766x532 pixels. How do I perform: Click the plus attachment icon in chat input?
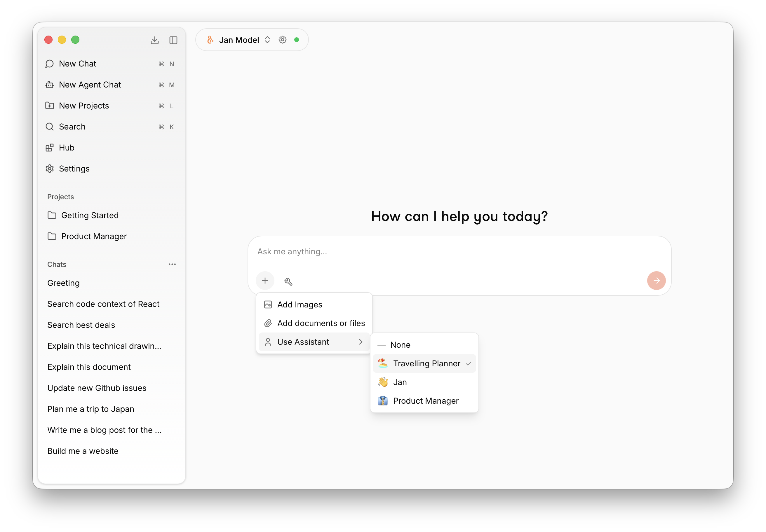coord(265,280)
